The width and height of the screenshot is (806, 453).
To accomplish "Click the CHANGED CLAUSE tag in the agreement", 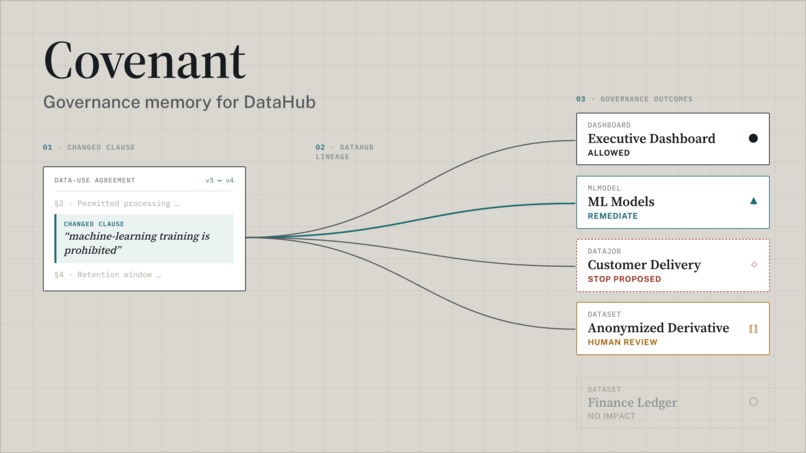I will tap(94, 224).
